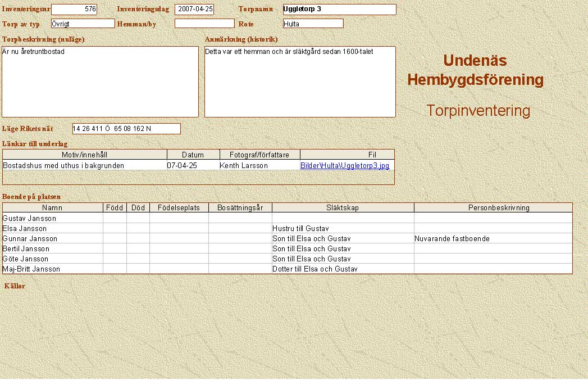This screenshot has height=380, width=588.
Task: Select the Torp av typ field Övrigt
Action: (83, 24)
